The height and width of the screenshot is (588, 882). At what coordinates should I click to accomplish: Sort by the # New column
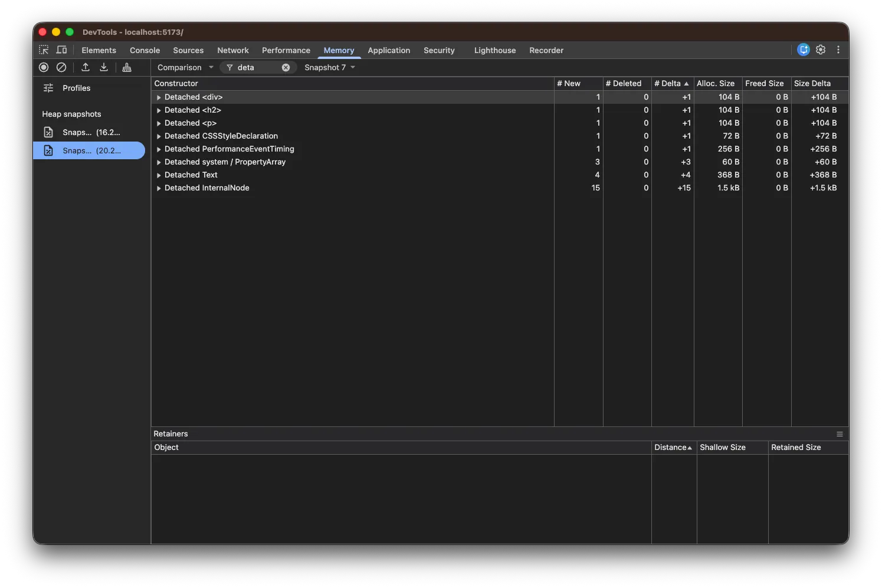[x=579, y=84]
